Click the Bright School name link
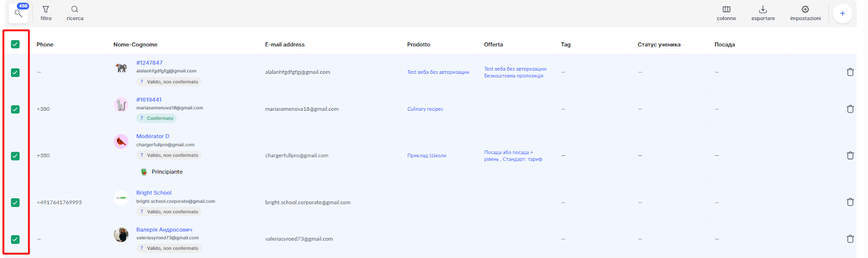Viewport: 868px width, 258px height. coord(154,193)
